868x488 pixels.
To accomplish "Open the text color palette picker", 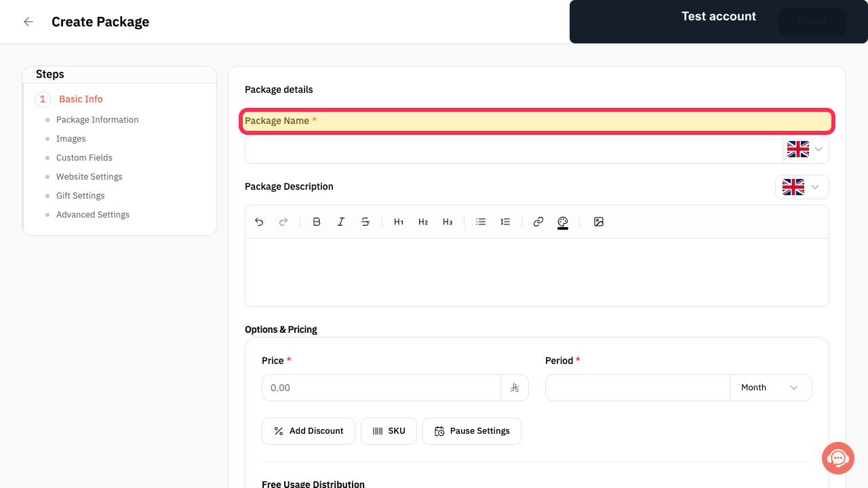I will [x=563, y=222].
